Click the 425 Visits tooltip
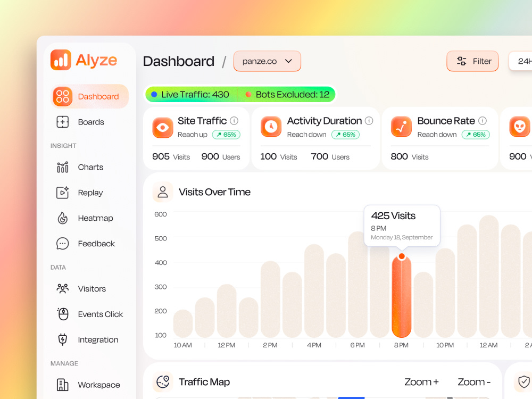The image size is (532, 399). coord(402,226)
